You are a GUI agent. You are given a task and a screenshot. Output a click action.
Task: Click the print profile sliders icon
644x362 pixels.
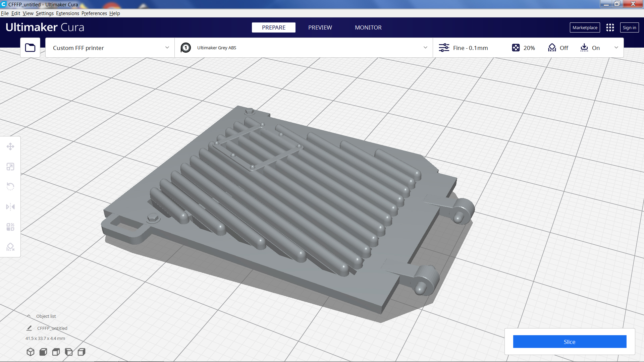click(x=444, y=48)
